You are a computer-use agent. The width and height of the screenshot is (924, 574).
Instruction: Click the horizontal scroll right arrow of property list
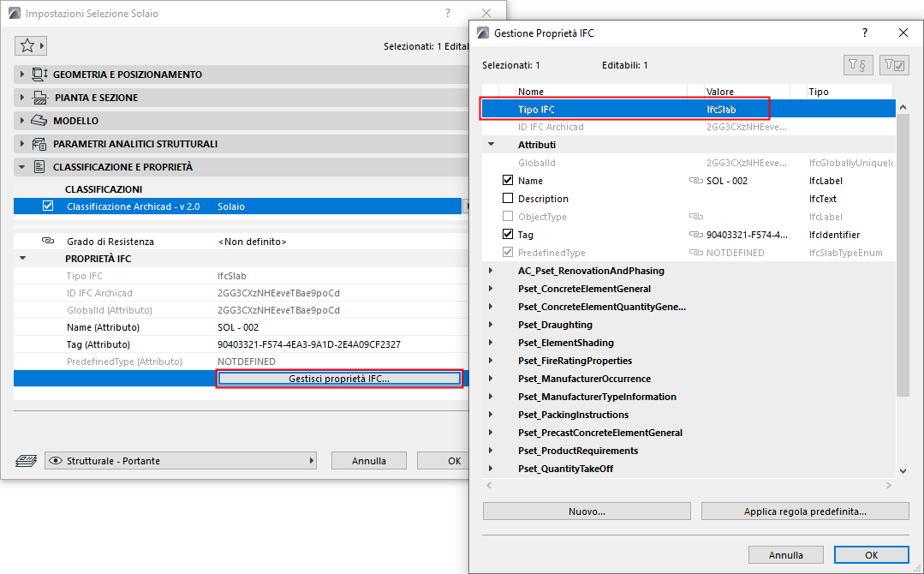coord(889,486)
